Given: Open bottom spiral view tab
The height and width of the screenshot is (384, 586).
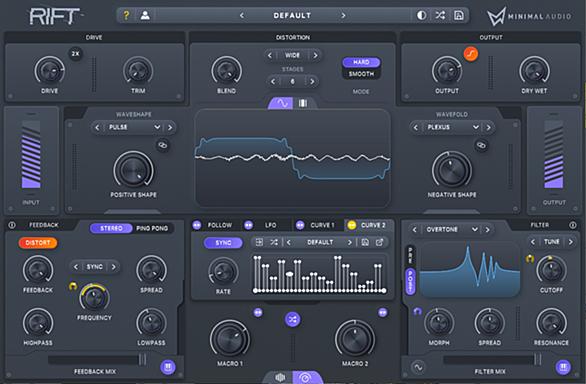Looking at the screenshot, I should pos(305,377).
